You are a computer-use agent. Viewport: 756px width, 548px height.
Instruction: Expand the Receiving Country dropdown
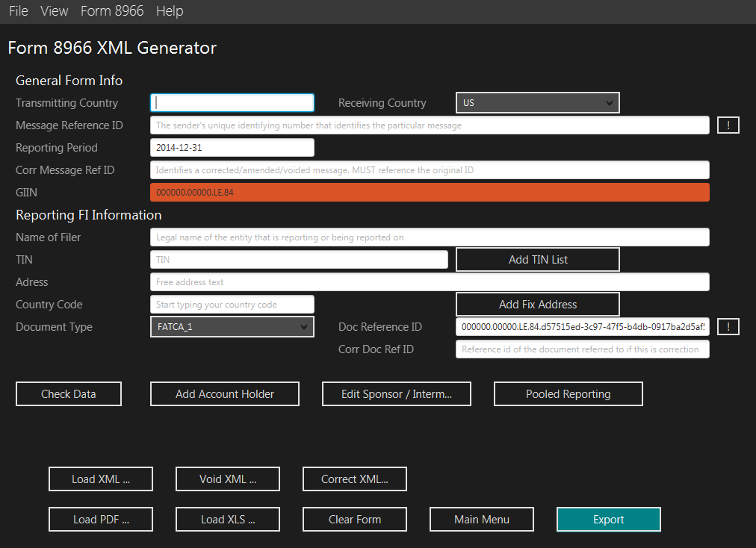click(538, 103)
